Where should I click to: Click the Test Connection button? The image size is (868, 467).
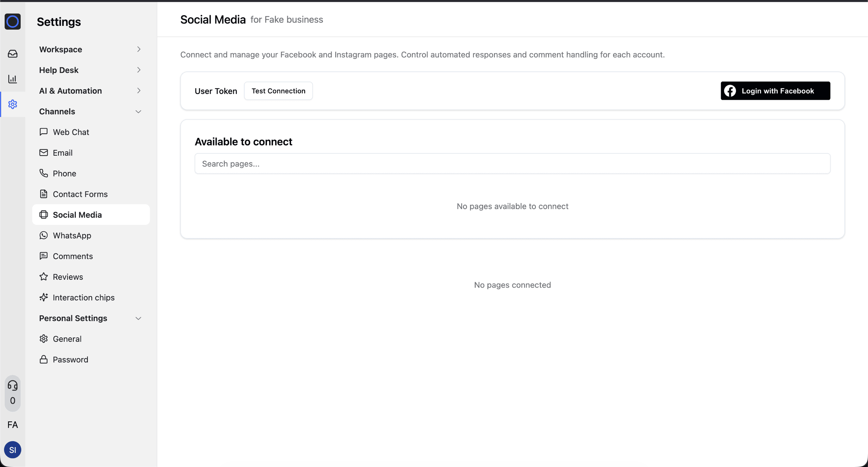(x=278, y=91)
